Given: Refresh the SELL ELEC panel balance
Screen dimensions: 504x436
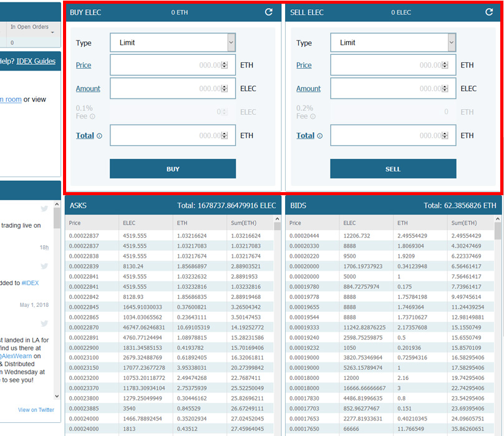Looking at the screenshot, I should [489, 12].
